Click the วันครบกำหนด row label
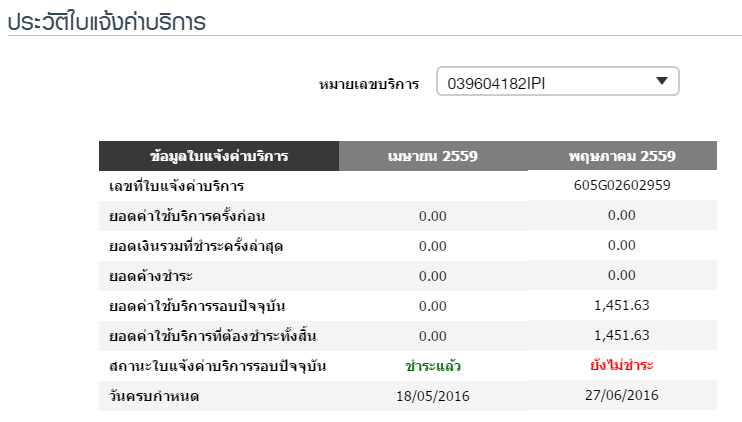742x422 pixels. [154, 395]
